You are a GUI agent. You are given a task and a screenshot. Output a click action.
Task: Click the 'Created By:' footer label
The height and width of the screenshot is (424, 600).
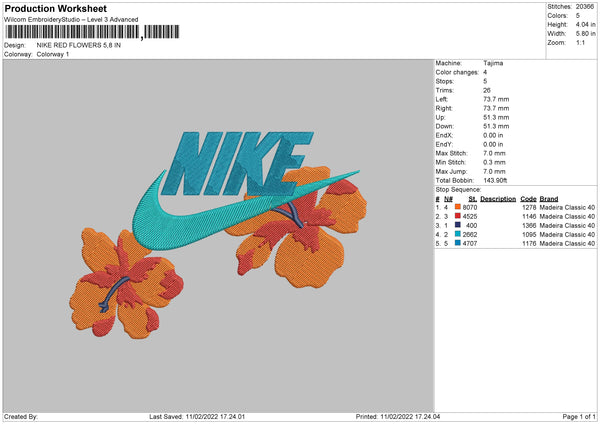pos(21,417)
